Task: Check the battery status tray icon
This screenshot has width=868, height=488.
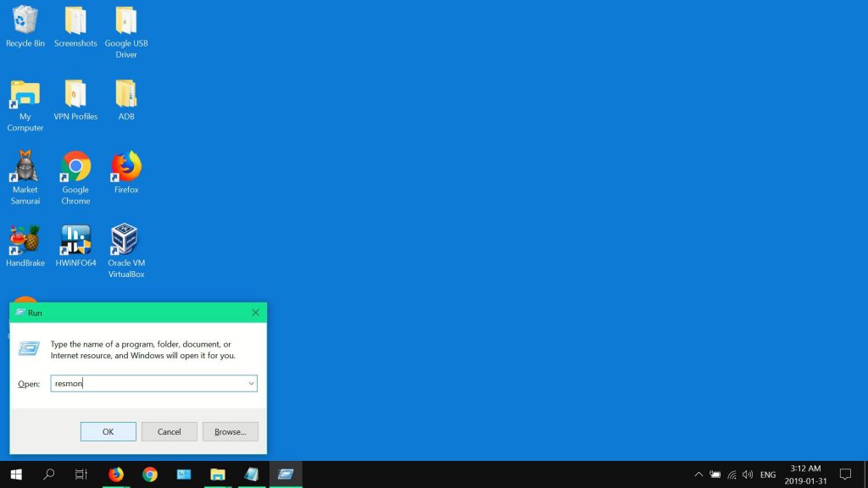Action: [x=715, y=474]
